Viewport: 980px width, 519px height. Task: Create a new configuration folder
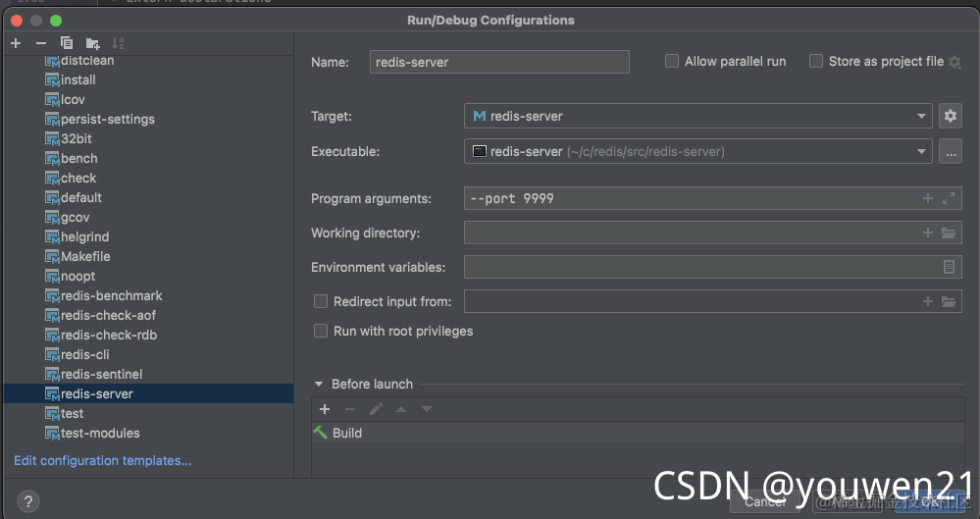(92, 43)
